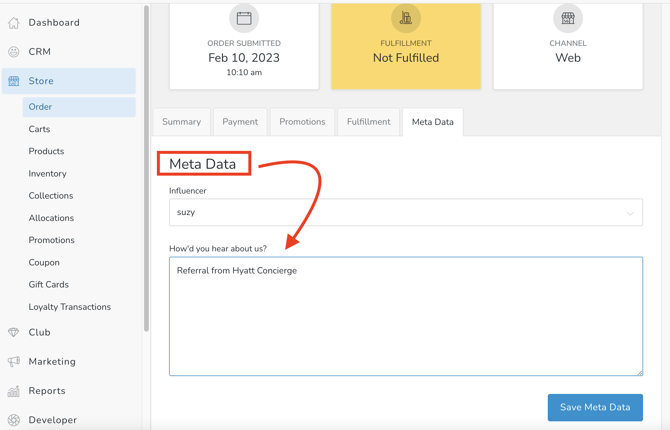Open Gift Cards in the sidebar
The height and width of the screenshot is (430, 670).
[x=49, y=285]
